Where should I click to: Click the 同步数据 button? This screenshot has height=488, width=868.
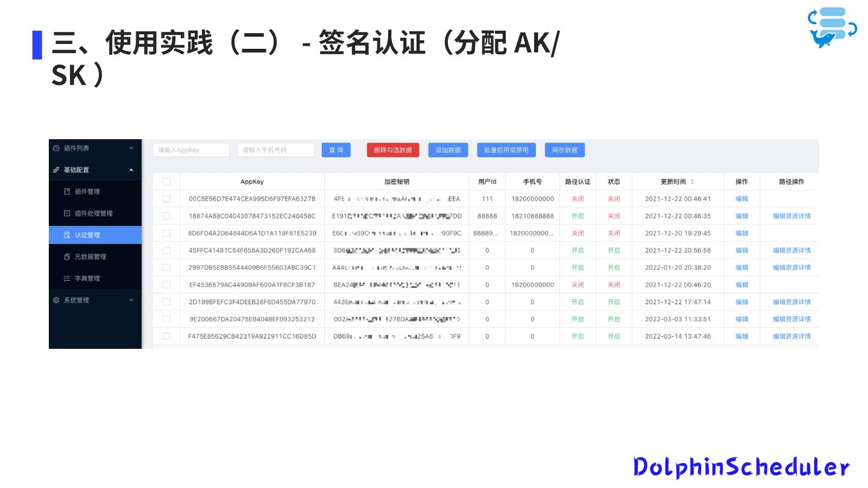(x=564, y=150)
